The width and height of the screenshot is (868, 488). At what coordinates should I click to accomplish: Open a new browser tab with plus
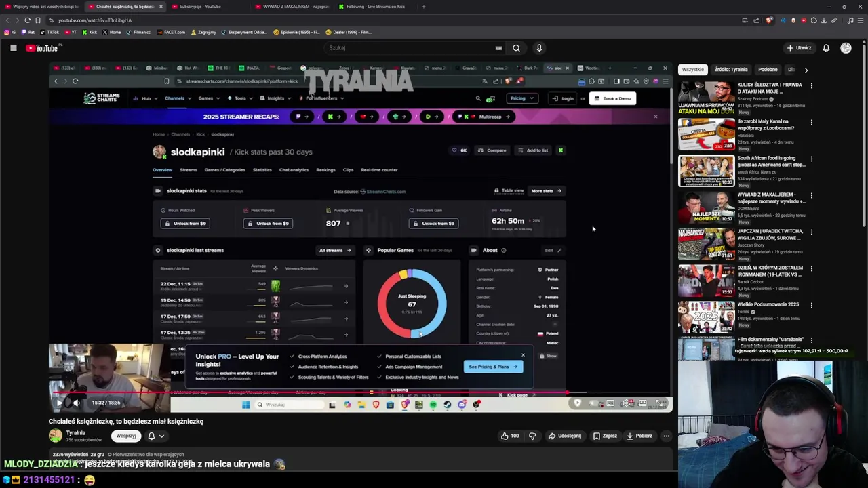point(424,7)
